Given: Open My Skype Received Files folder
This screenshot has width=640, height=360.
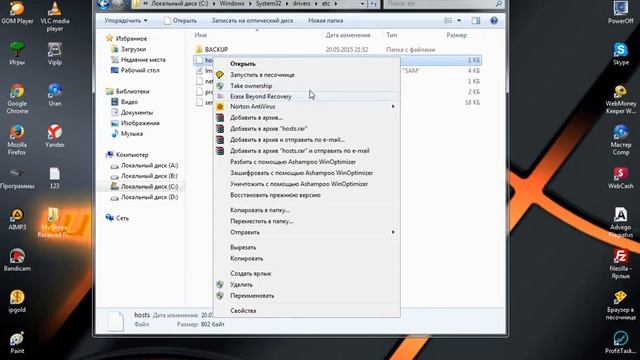Looking at the screenshot, I should point(54,223).
